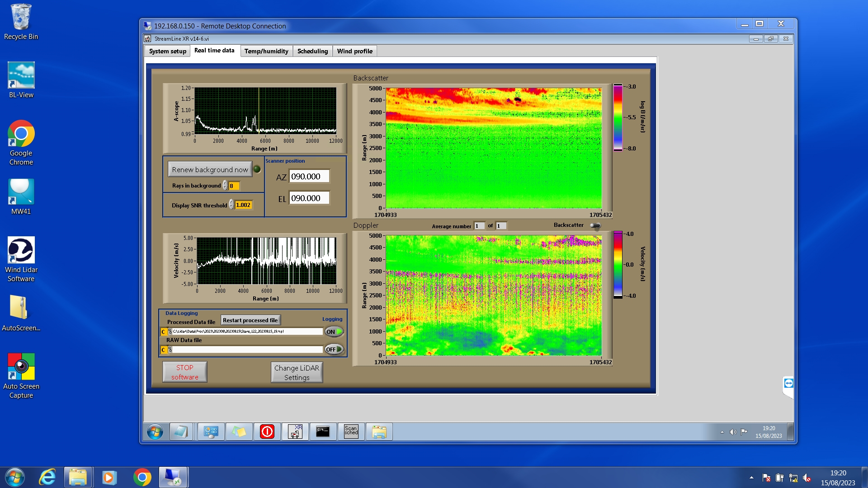The image size is (868, 488).
Task: Flip the Doppler Backscatter toggle switch
Action: [595, 225]
